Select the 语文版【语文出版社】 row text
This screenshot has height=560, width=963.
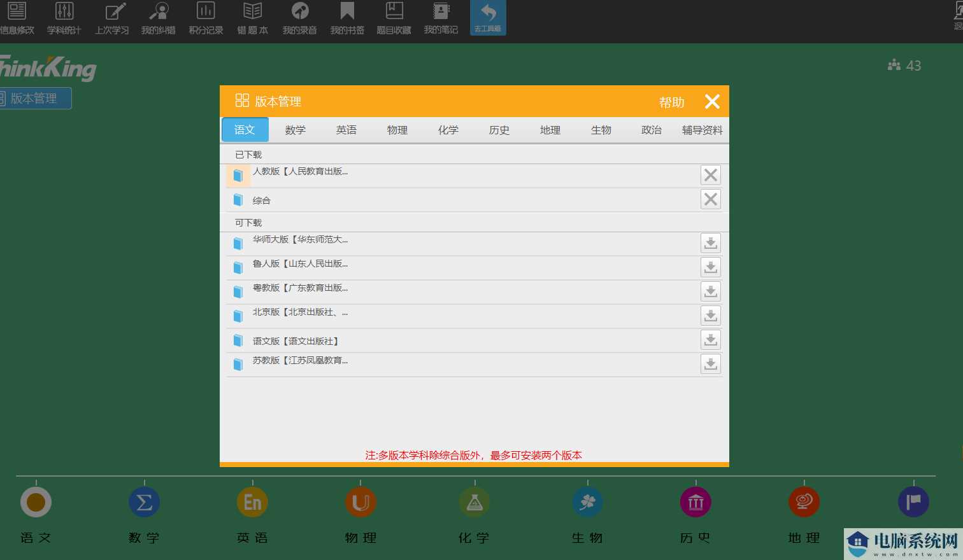(296, 341)
